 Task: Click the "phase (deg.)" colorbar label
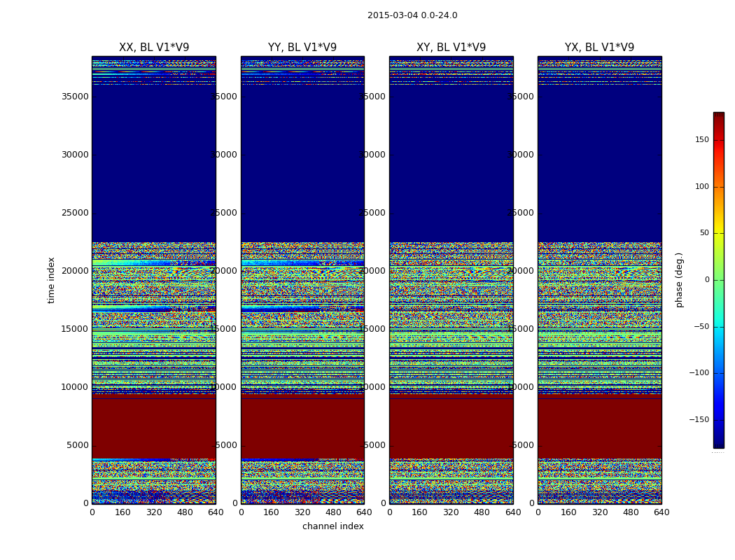coord(679,280)
